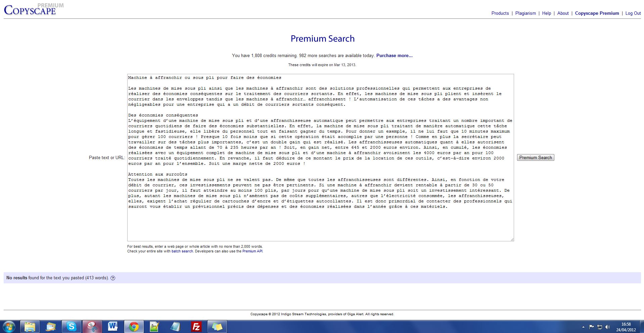Open Sticky Notes from the taskbar
The height and width of the screenshot is (333, 644).
pos(217,326)
